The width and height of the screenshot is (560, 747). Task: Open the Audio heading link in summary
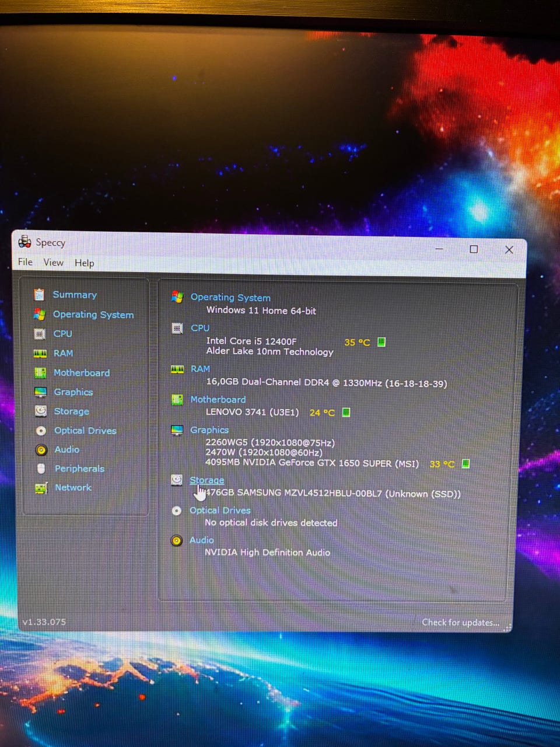tap(201, 540)
